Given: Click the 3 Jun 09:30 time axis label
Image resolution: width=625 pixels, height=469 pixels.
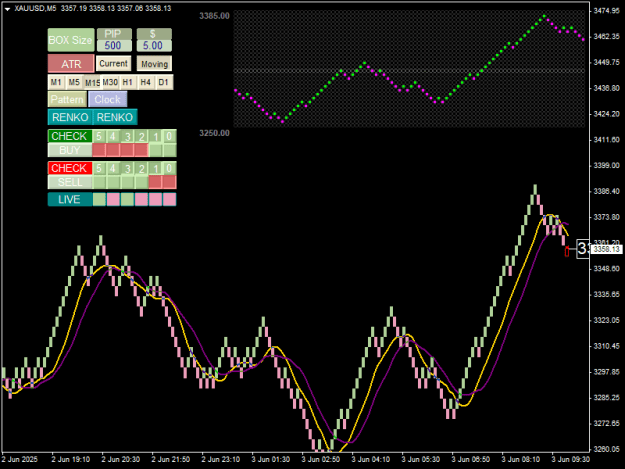Looking at the screenshot, I should (x=570, y=459).
